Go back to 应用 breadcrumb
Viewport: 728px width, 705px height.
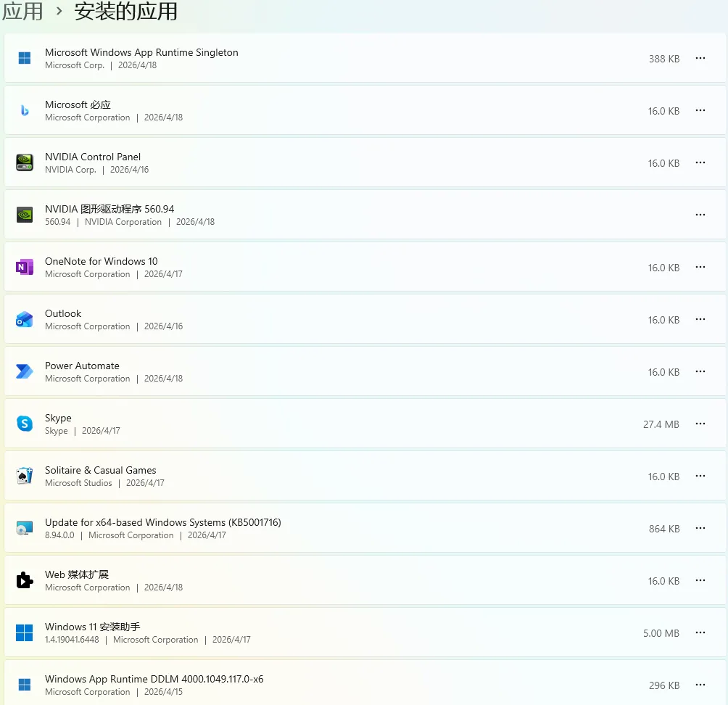point(22,11)
